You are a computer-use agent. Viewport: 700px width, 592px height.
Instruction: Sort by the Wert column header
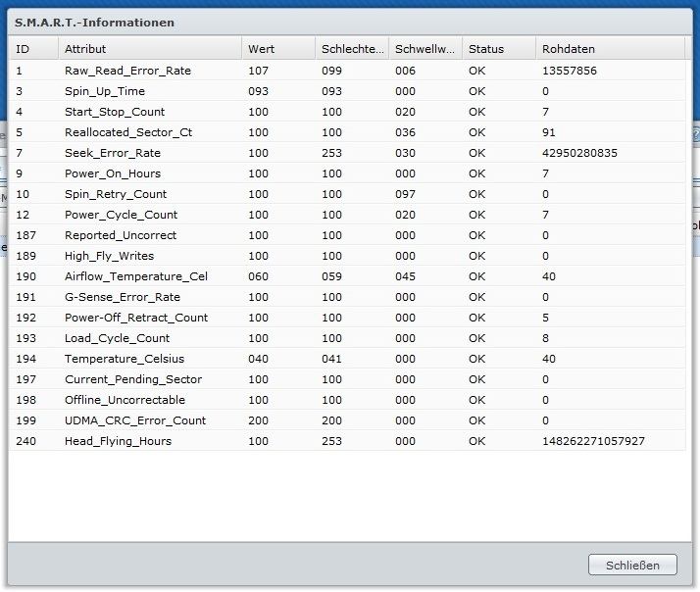click(x=278, y=49)
